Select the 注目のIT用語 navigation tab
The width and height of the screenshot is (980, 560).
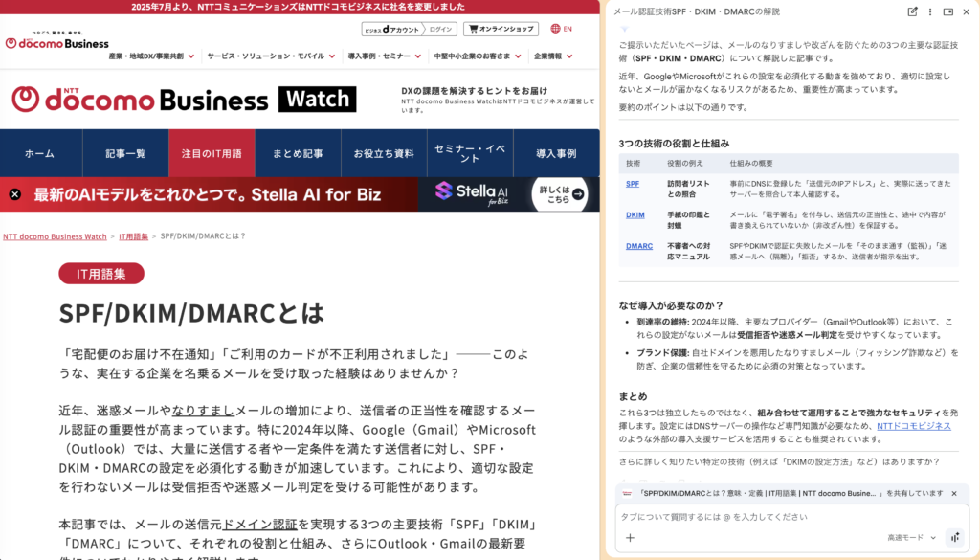212,153
